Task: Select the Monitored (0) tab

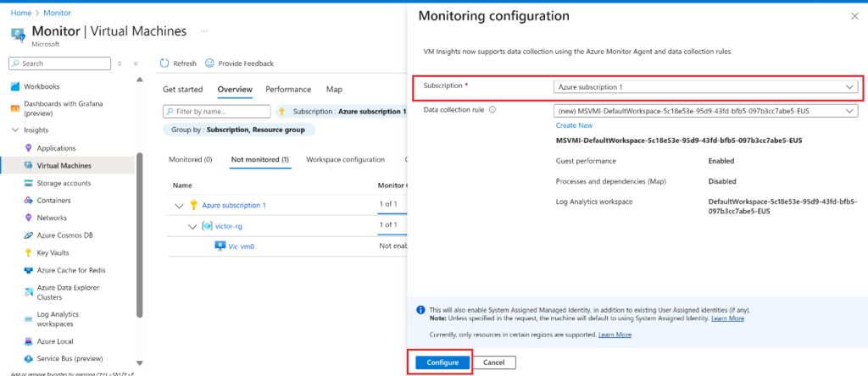Action: coord(191,159)
